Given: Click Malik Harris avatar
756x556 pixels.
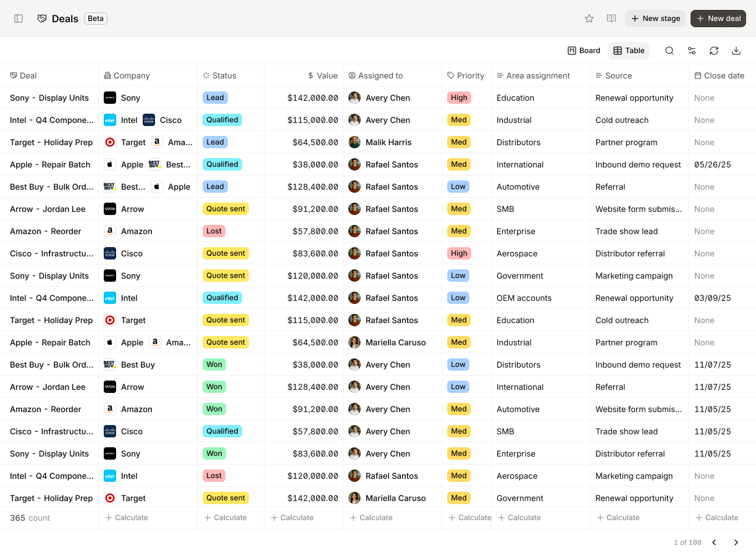Looking at the screenshot, I should point(355,142).
